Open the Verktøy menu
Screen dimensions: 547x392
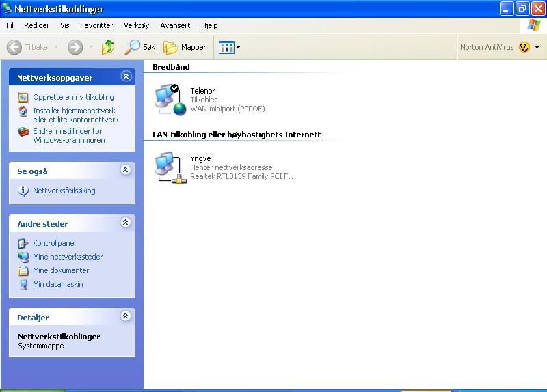tap(136, 25)
